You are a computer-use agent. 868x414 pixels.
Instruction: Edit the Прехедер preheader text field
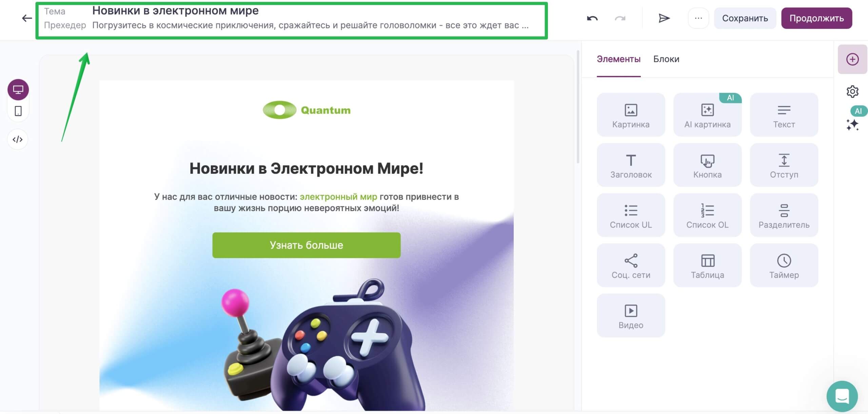pyautogui.click(x=310, y=25)
